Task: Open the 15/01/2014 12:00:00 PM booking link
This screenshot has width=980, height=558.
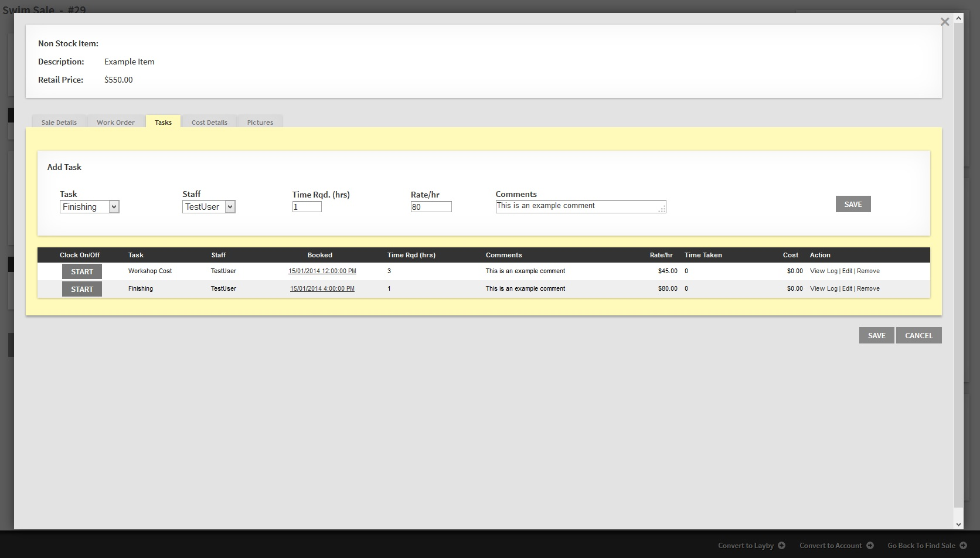Action: click(322, 271)
